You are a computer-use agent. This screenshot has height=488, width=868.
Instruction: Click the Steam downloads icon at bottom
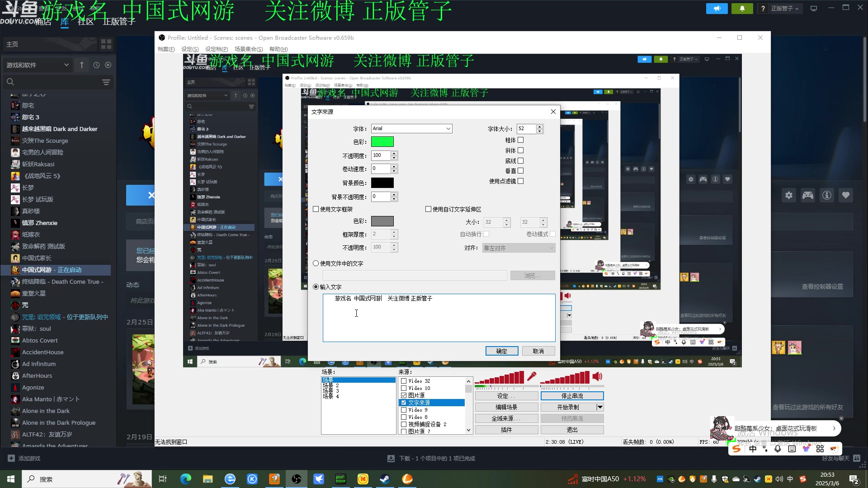[x=392, y=458]
